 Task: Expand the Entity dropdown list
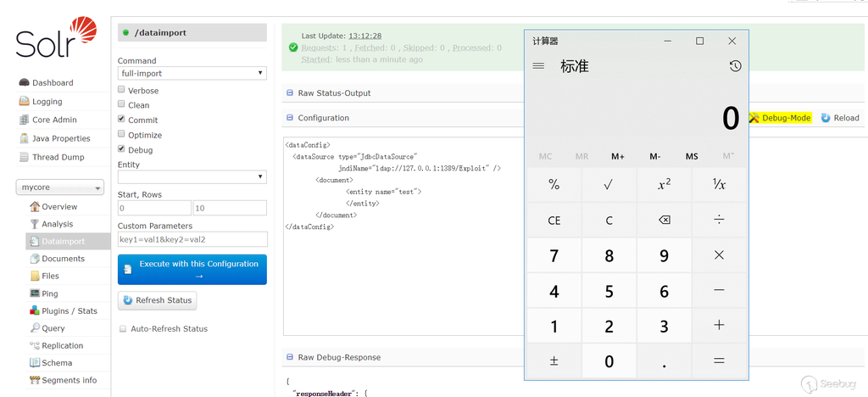(x=192, y=177)
